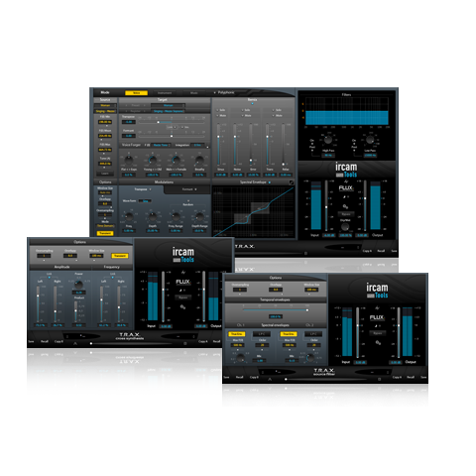Click the ircam Tools logo in source filter window
476x476 pixels.
(x=377, y=291)
